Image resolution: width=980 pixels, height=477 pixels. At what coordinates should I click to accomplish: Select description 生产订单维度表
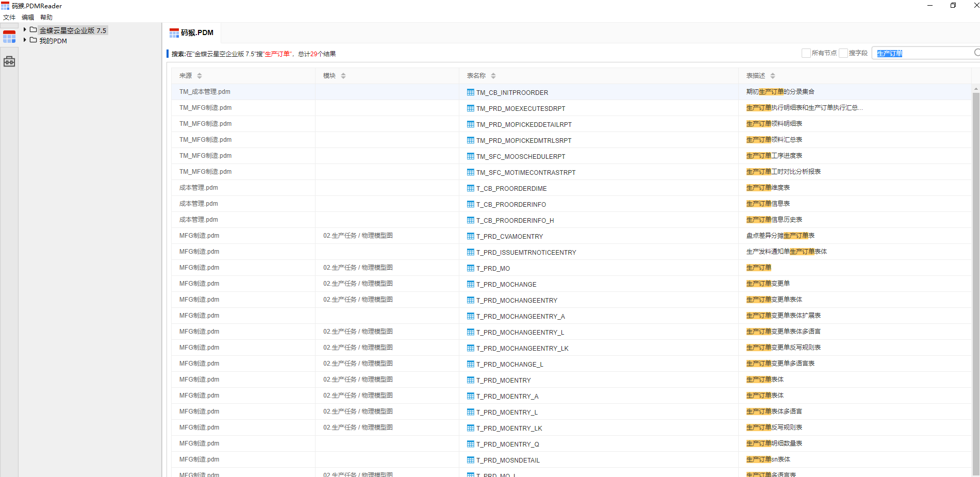tap(768, 188)
